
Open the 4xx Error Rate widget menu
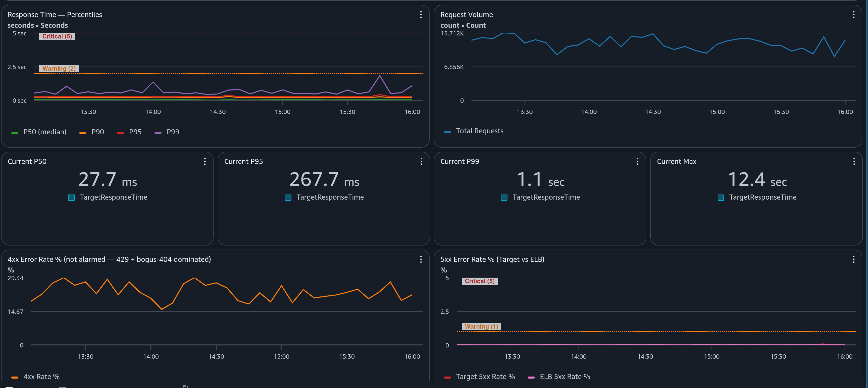[x=421, y=259]
